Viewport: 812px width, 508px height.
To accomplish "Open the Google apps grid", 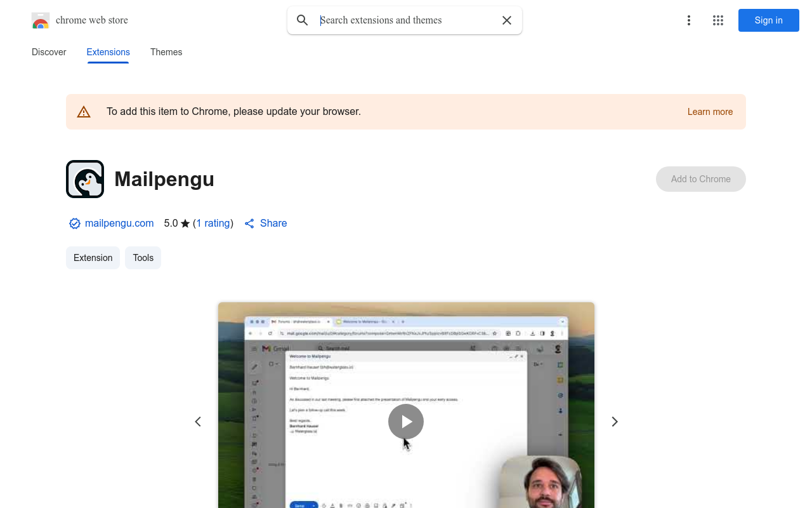I will click(718, 20).
